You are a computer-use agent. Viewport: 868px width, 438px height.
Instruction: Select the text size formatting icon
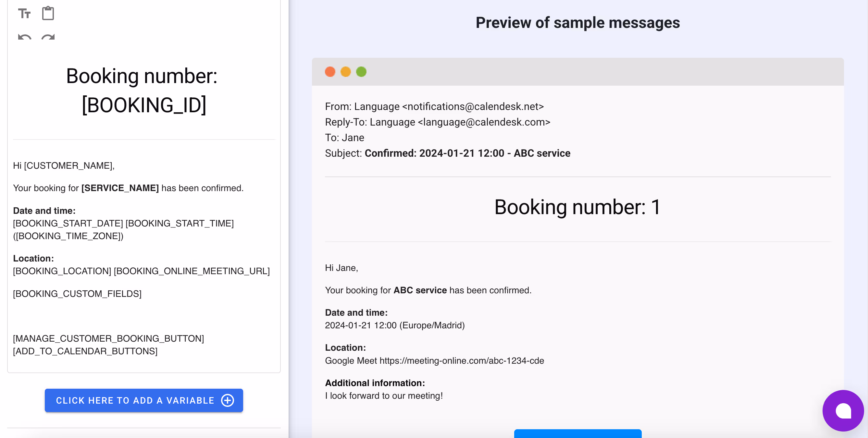(25, 13)
